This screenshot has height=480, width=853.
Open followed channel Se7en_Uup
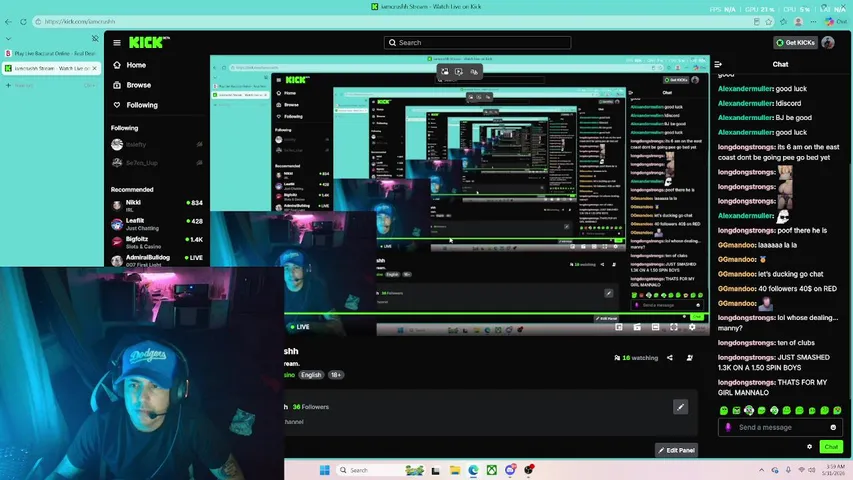(157, 163)
